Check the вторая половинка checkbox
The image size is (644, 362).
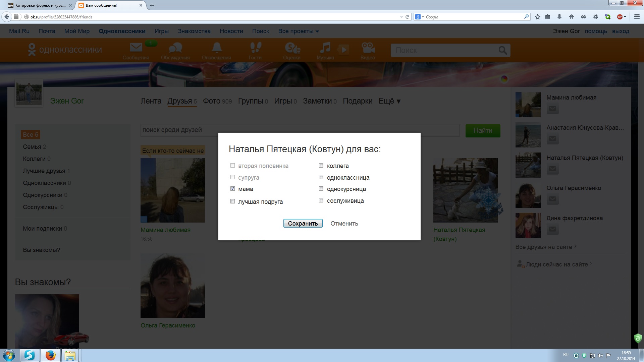tap(232, 166)
